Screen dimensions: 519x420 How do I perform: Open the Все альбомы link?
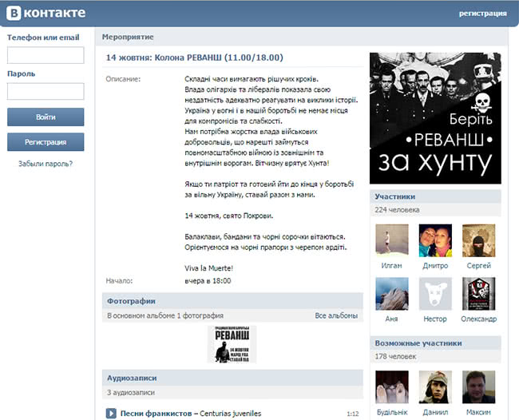(x=336, y=315)
